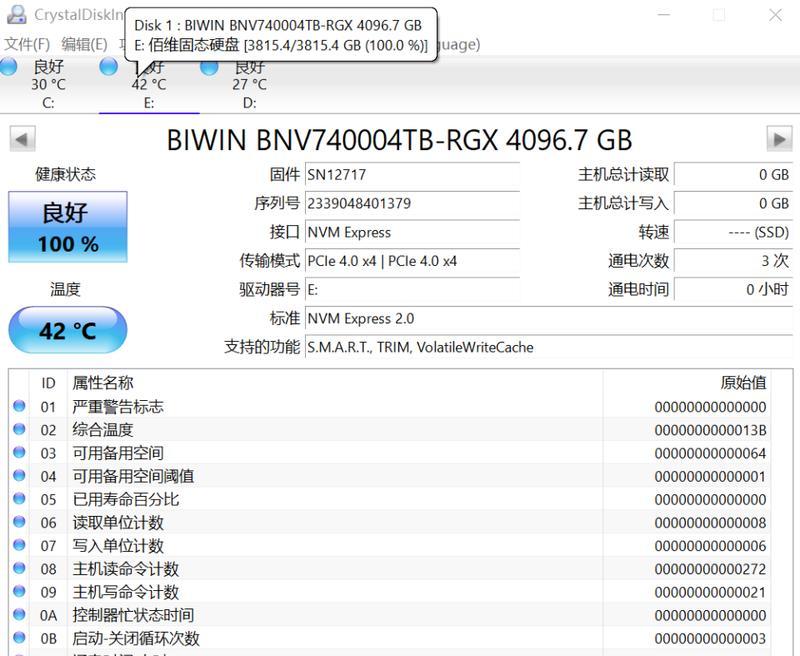Select the 读取单位计数 attribute row
The image size is (800, 656).
[390, 522]
